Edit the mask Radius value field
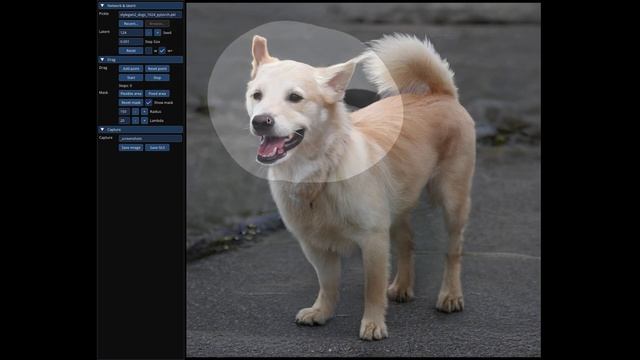 (x=124, y=111)
